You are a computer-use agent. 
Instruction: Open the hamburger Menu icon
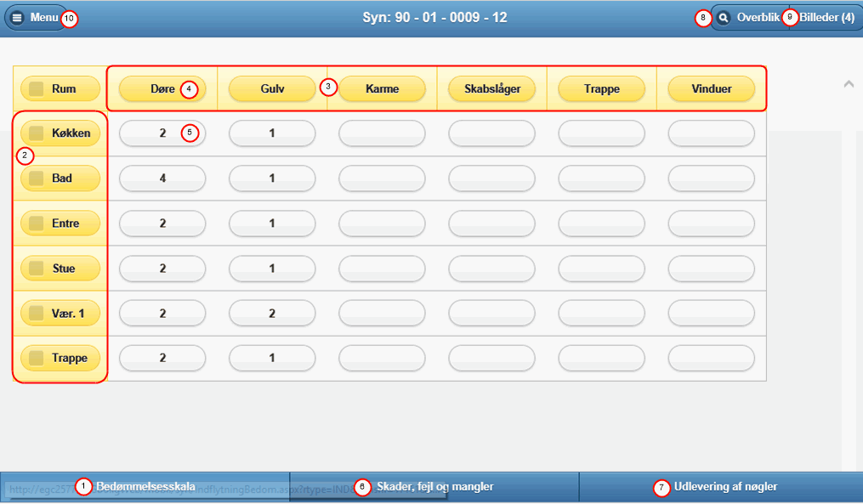click(18, 18)
